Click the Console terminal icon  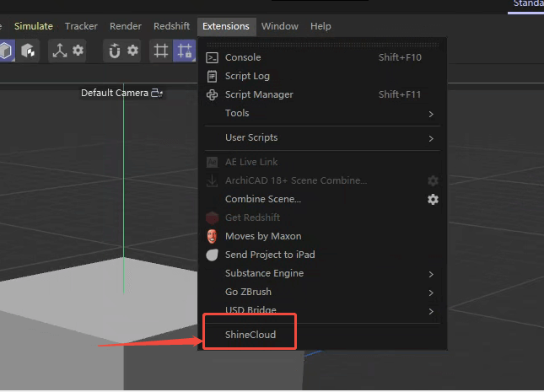click(x=212, y=57)
